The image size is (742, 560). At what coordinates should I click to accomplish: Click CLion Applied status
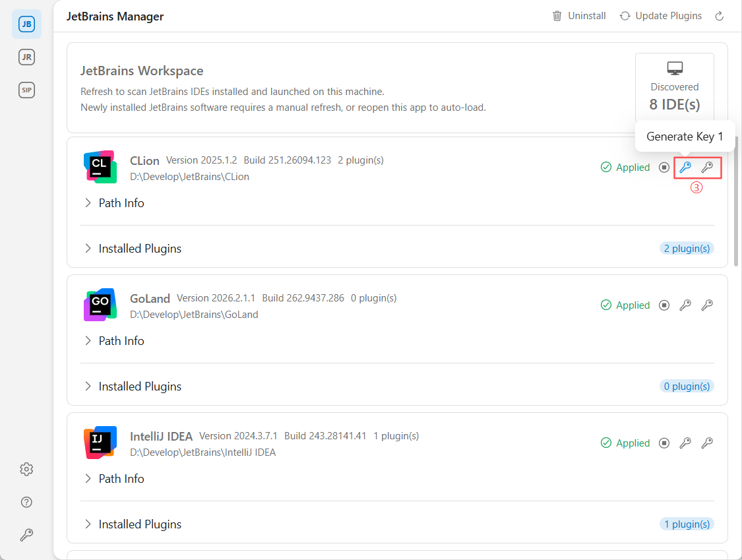[x=625, y=167]
